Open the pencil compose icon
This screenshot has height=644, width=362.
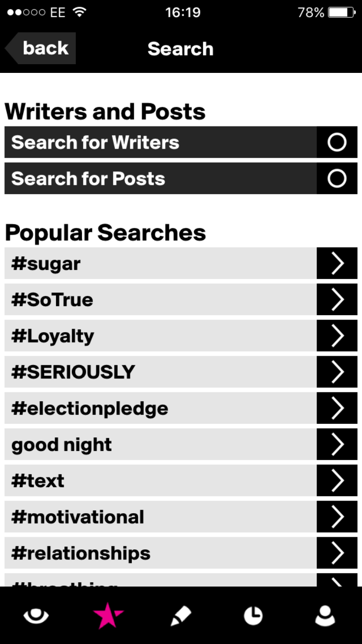coord(181,616)
